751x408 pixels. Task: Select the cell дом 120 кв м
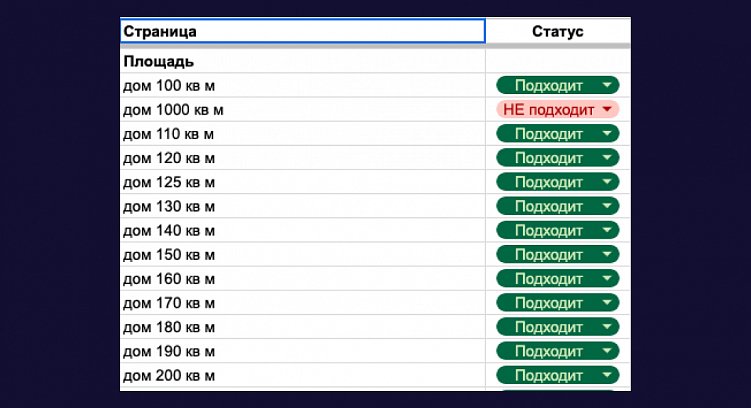(x=303, y=158)
